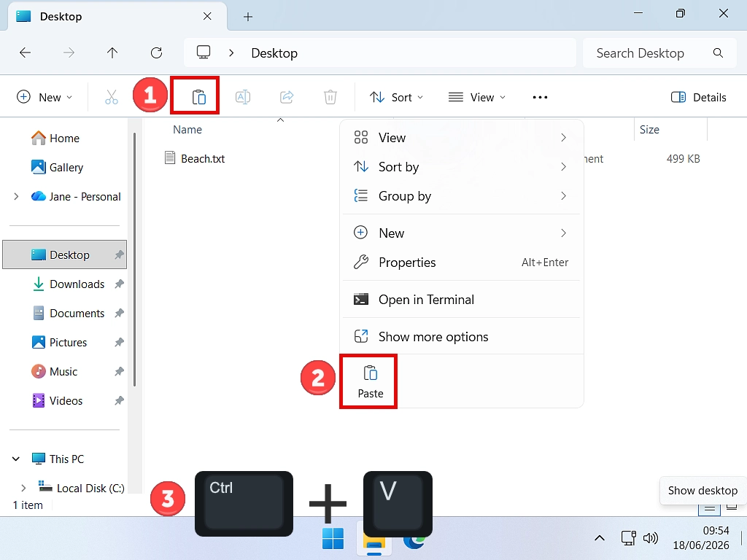
Task: Open Downloads in the navigation pane
Action: (x=77, y=284)
